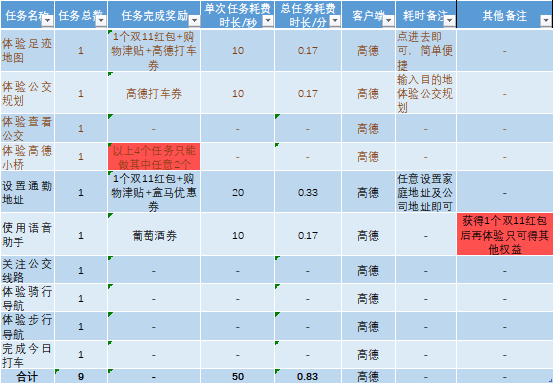Click the 0.83 total minutes cell
This screenshot has width=554, height=384.
point(308,377)
